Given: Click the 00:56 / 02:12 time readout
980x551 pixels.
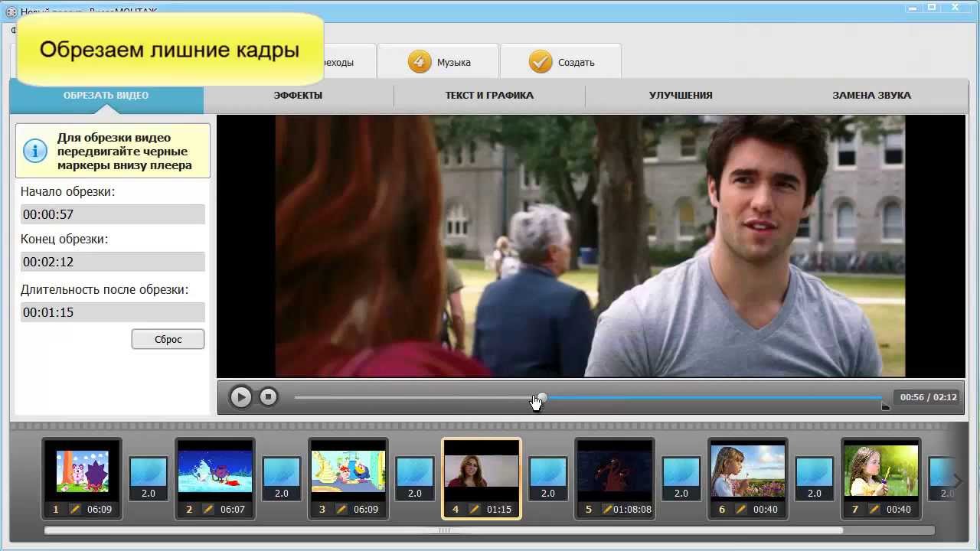Looking at the screenshot, I should 929,397.
